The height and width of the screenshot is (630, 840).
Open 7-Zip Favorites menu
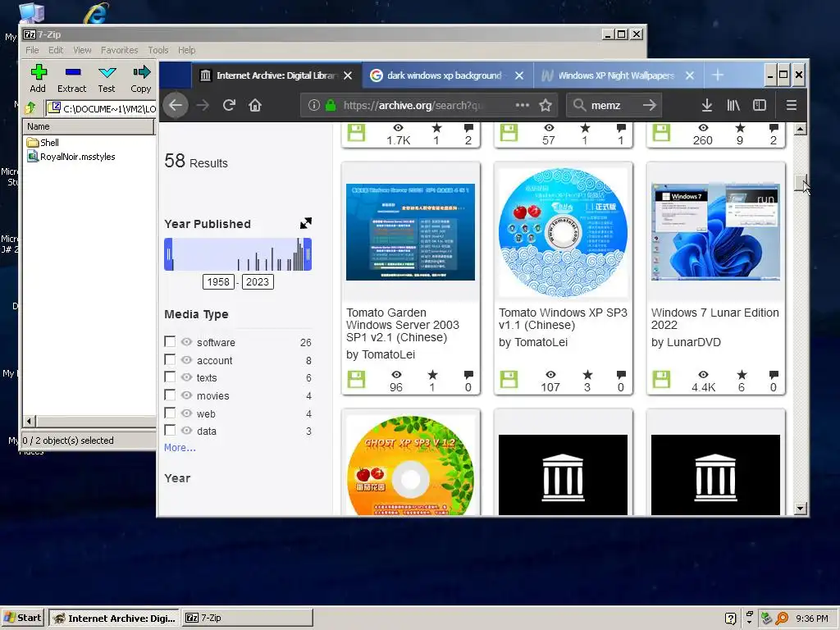coord(120,50)
